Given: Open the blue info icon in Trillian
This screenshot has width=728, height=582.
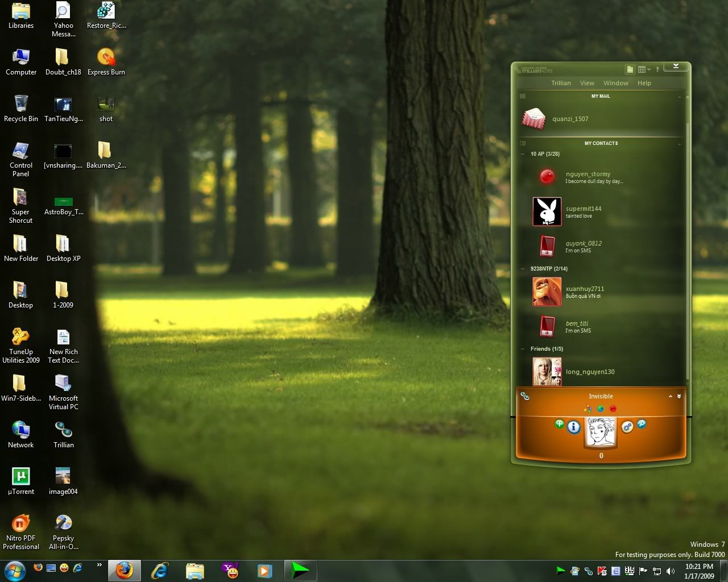Looking at the screenshot, I should (574, 426).
